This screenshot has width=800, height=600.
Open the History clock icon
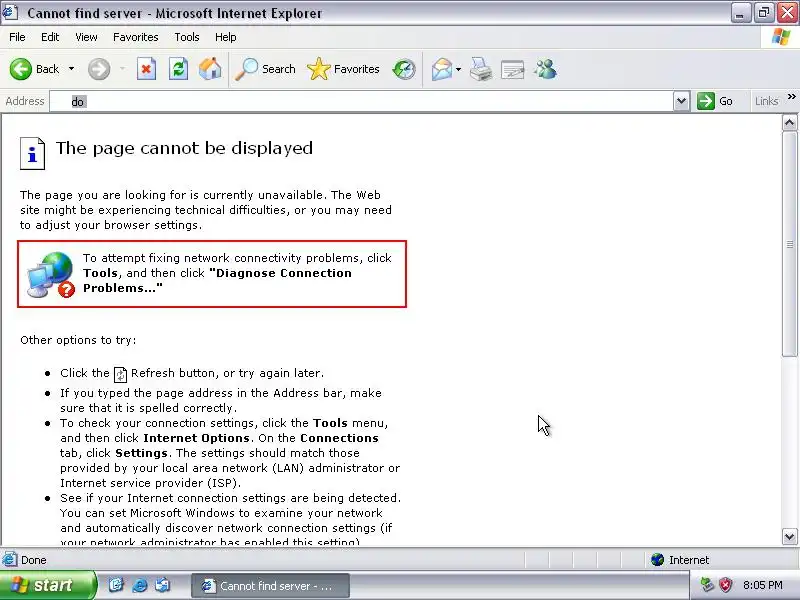(x=404, y=69)
